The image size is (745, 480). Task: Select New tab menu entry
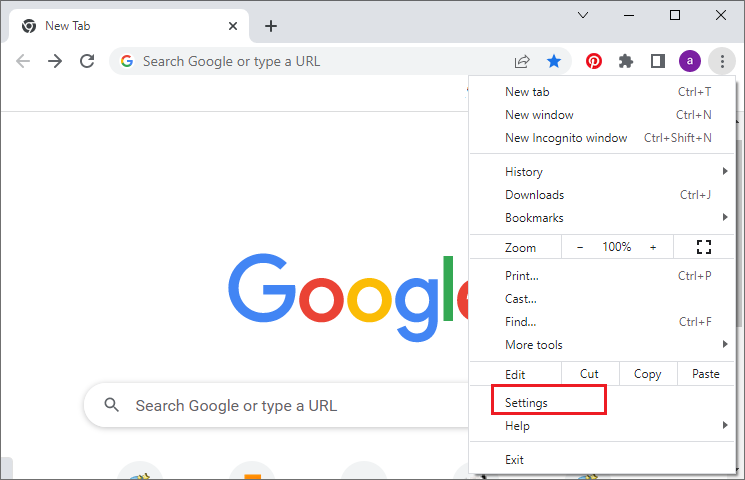coord(602,92)
